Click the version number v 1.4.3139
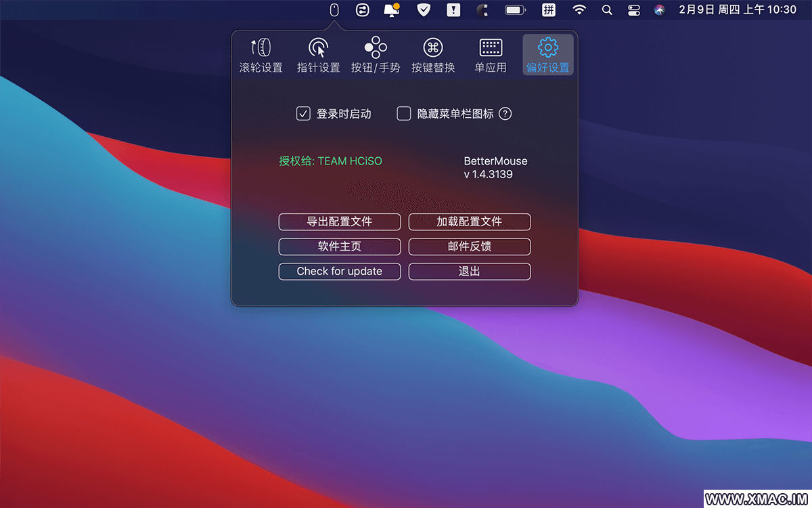The height and width of the screenshot is (508, 812). [488, 174]
